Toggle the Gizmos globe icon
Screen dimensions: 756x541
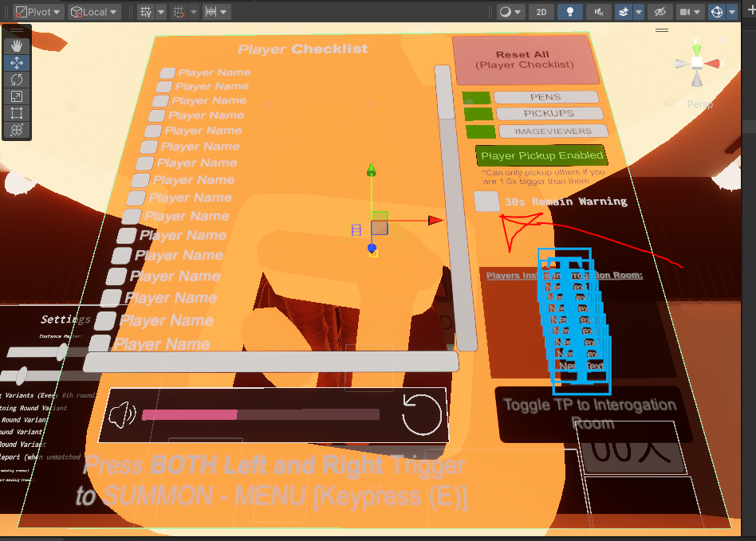(x=716, y=12)
